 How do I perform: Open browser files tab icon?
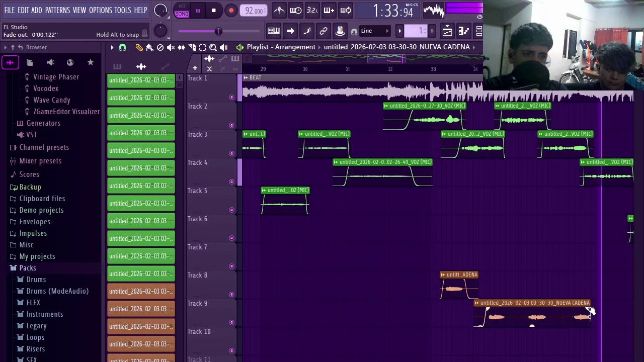click(x=30, y=62)
